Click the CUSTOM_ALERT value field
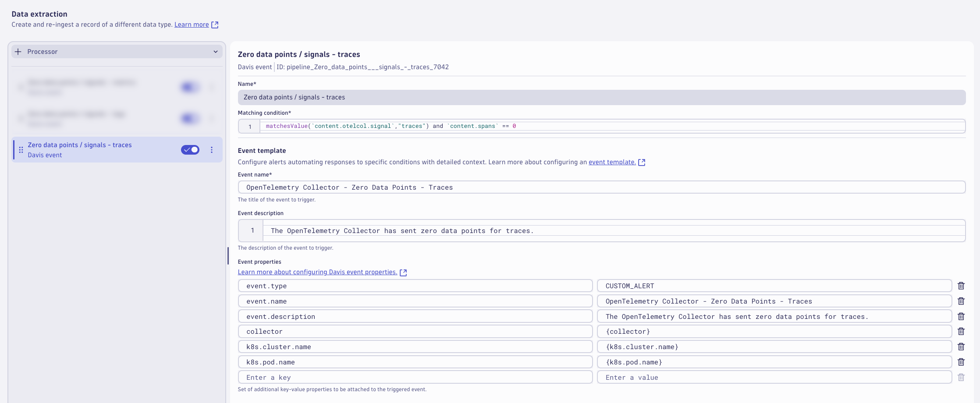The width and height of the screenshot is (980, 403). (x=774, y=286)
